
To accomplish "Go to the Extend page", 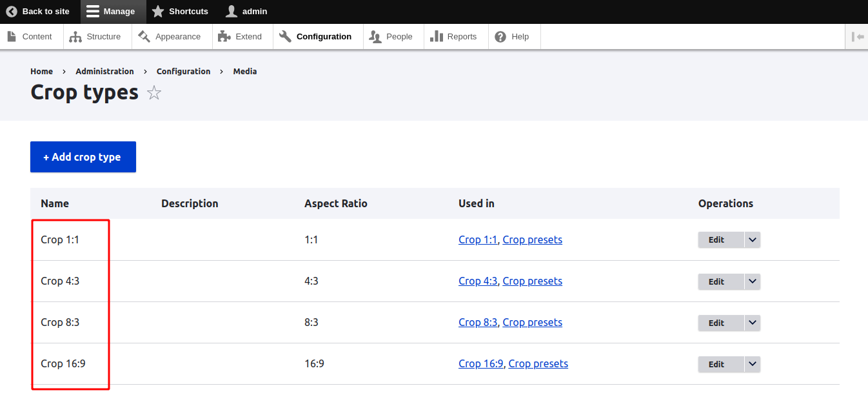I will tap(241, 37).
